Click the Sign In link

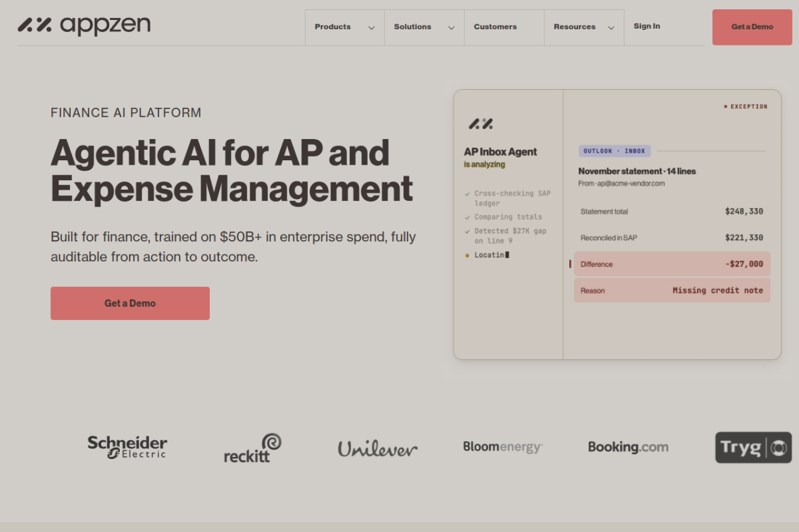pyautogui.click(x=647, y=26)
